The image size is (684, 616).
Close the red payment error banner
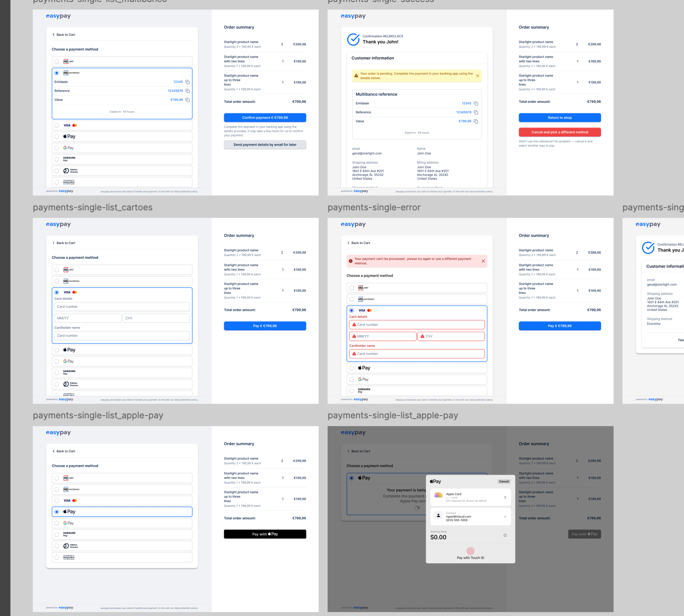483,261
